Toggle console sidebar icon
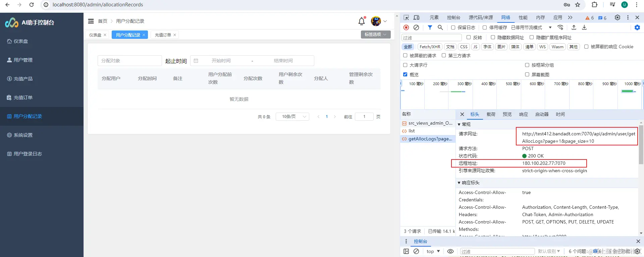Screen dimensions: 644x257 [406, 251]
